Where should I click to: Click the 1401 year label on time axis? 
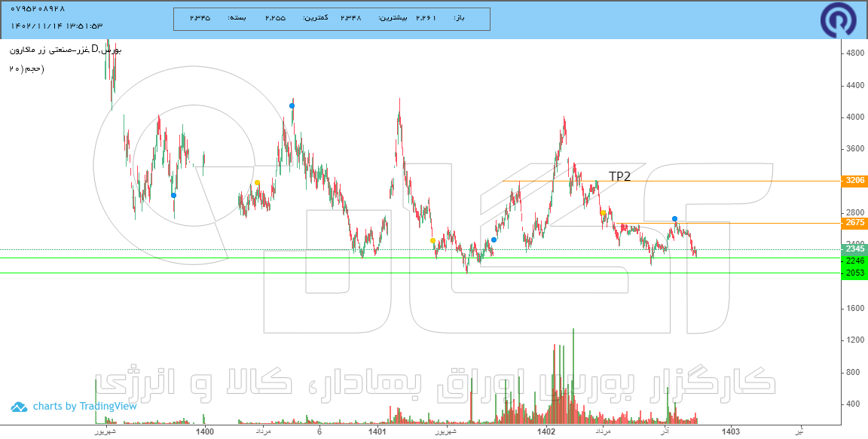(x=377, y=431)
